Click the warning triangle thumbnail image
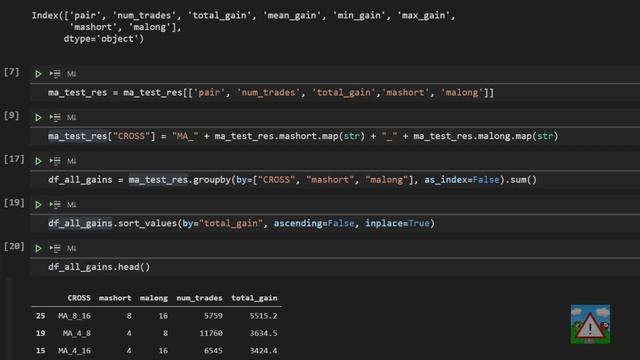The image size is (640, 360). click(x=590, y=324)
